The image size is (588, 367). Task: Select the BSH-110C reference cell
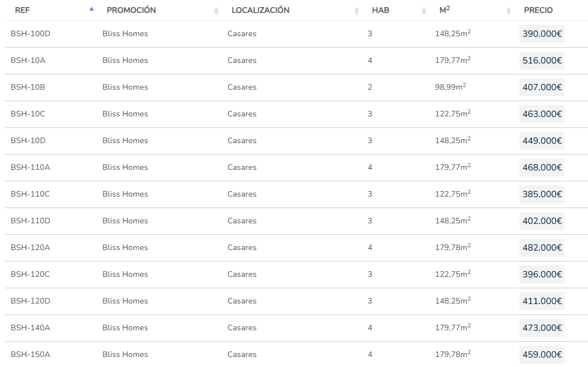click(30, 194)
